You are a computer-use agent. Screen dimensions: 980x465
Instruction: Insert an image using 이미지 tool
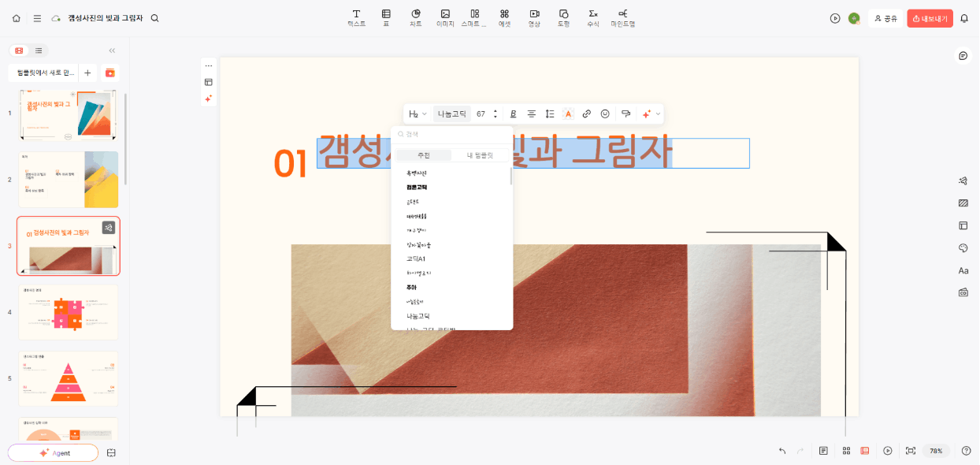pyautogui.click(x=445, y=18)
